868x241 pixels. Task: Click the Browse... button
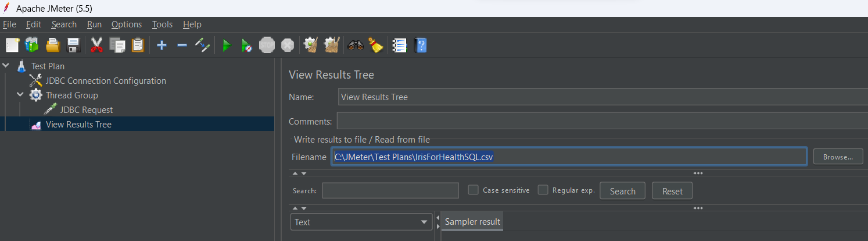[838, 157]
